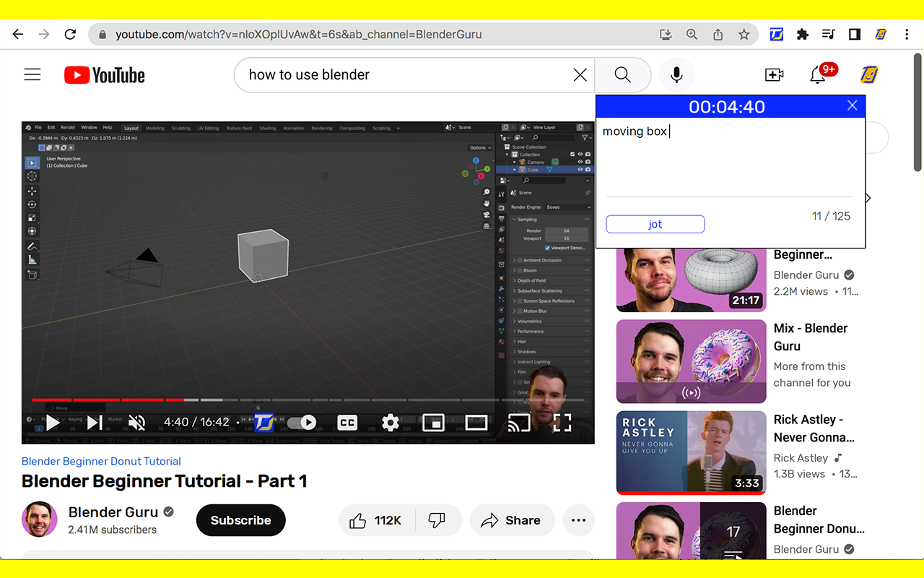924x578 pixels.
Task: Switch to miniplayer mode
Action: pos(433,423)
